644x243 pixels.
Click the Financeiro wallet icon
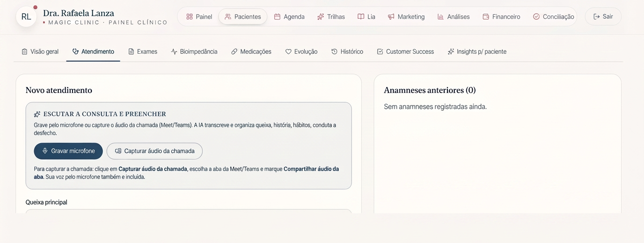click(x=486, y=17)
